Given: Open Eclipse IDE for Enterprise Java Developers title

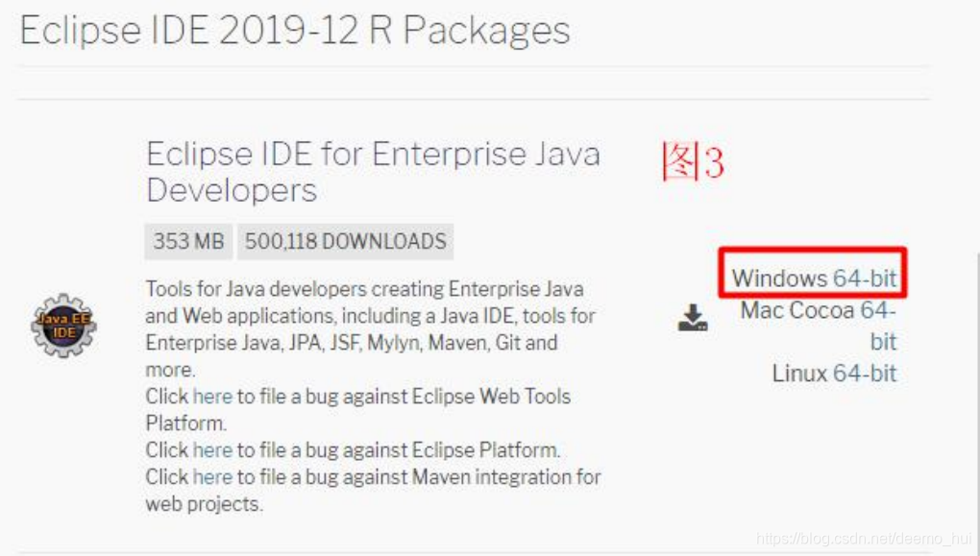Looking at the screenshot, I should (373, 171).
